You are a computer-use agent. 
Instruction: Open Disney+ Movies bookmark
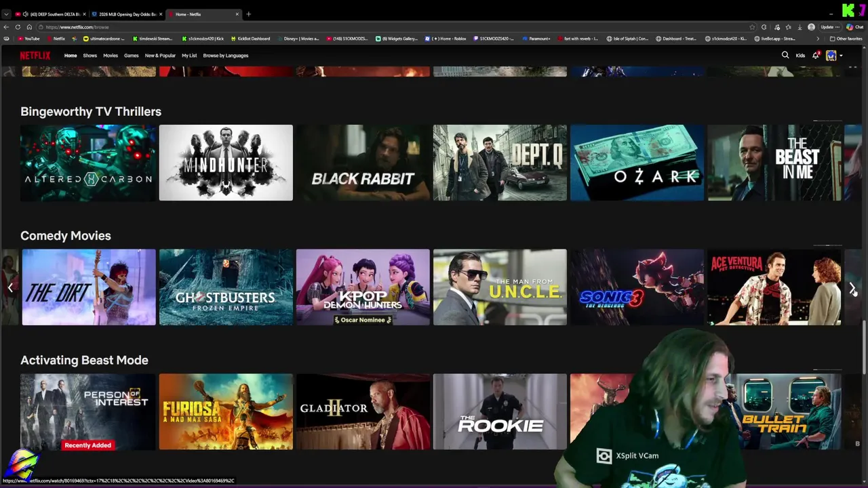tap(298, 39)
